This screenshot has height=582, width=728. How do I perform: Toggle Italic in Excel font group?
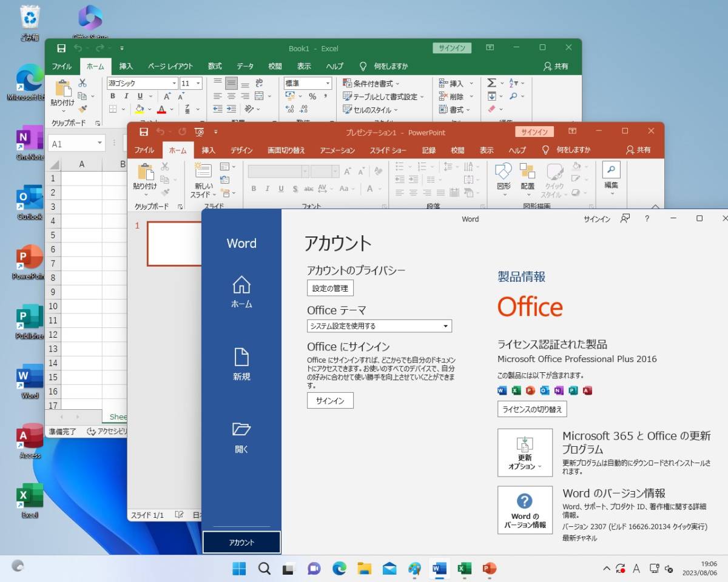coord(126,96)
